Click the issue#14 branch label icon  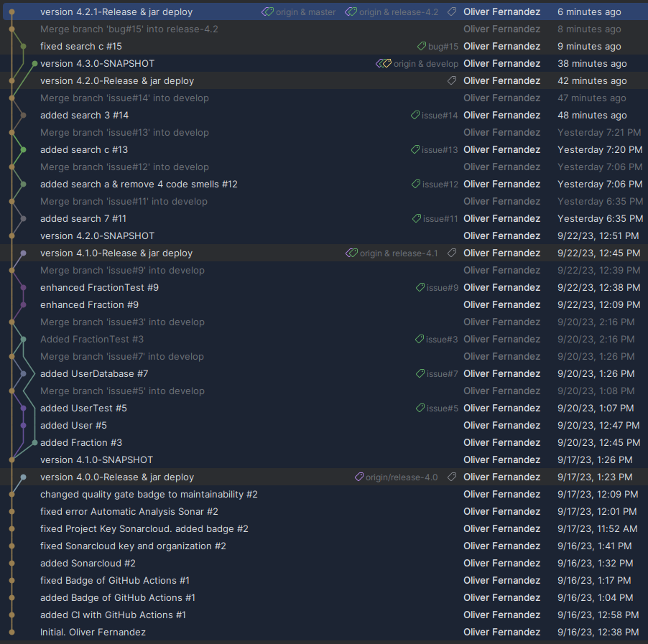pos(415,115)
